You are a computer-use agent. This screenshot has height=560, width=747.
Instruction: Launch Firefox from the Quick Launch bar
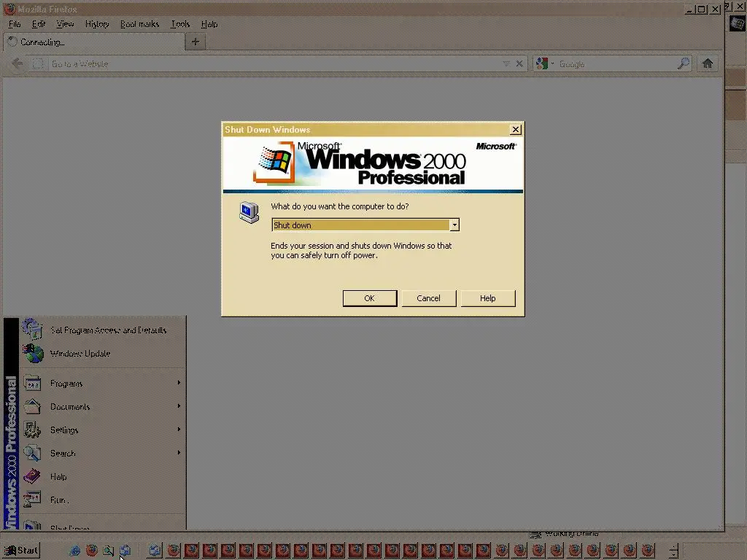(x=91, y=551)
